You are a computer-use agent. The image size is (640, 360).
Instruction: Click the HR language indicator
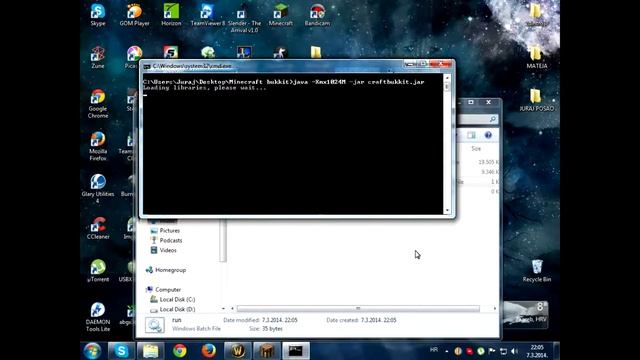(x=434, y=350)
